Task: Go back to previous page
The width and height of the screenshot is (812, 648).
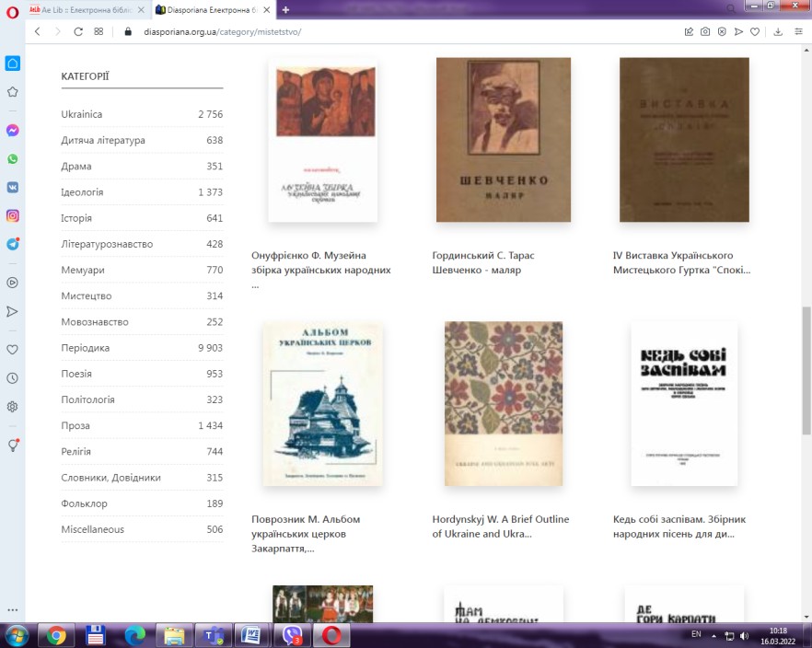Action: coord(37,31)
